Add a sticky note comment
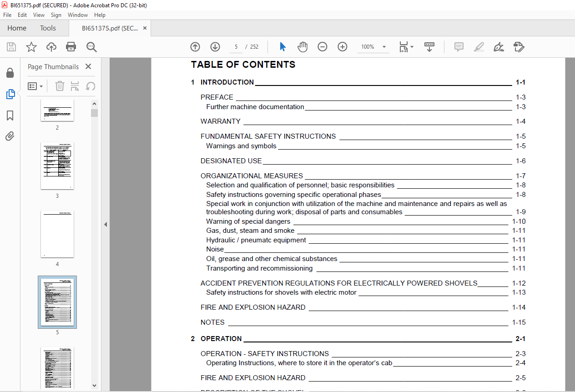This screenshot has height=392, width=575. [459, 47]
